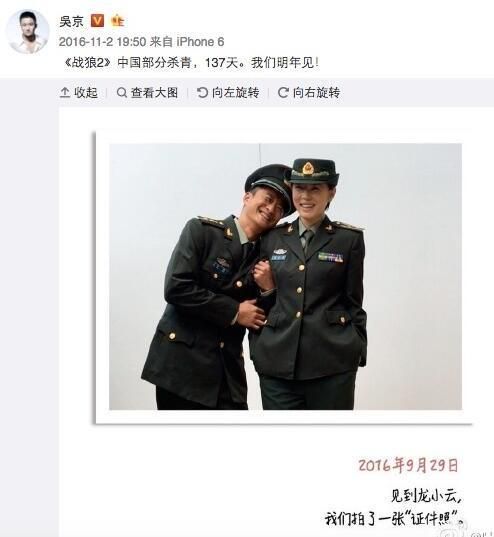Click the iPhone 6 source link
The height and width of the screenshot is (537, 494).
(200, 42)
